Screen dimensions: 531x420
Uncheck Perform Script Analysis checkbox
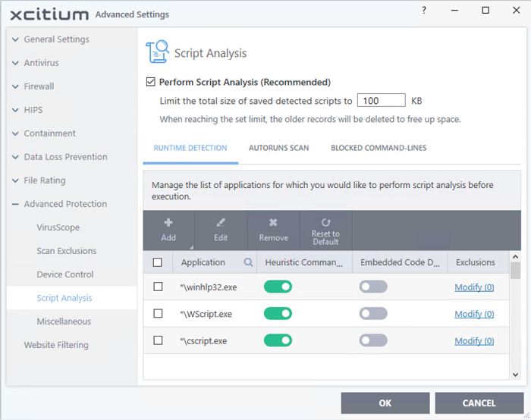pos(151,82)
